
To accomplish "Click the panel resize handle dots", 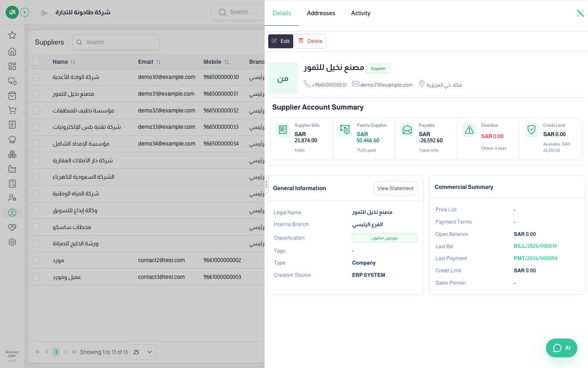I will coord(266,184).
